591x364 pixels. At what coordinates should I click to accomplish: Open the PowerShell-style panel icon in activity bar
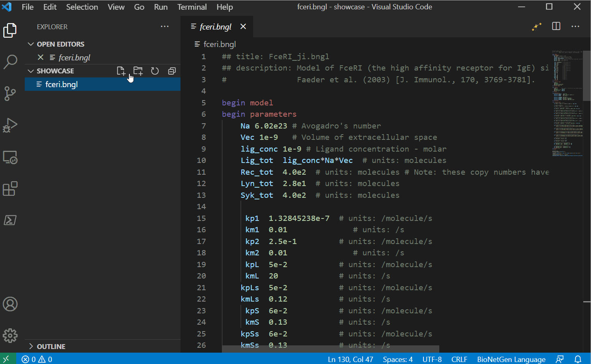10,220
